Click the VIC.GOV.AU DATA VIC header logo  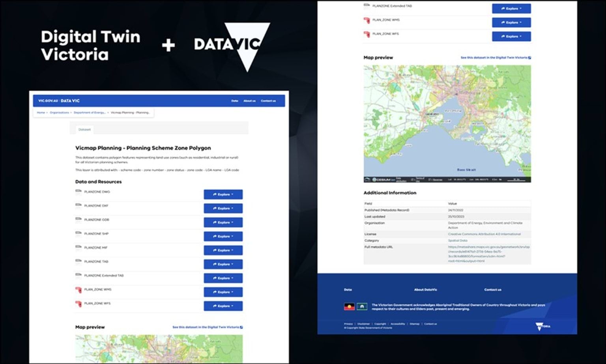(59, 101)
